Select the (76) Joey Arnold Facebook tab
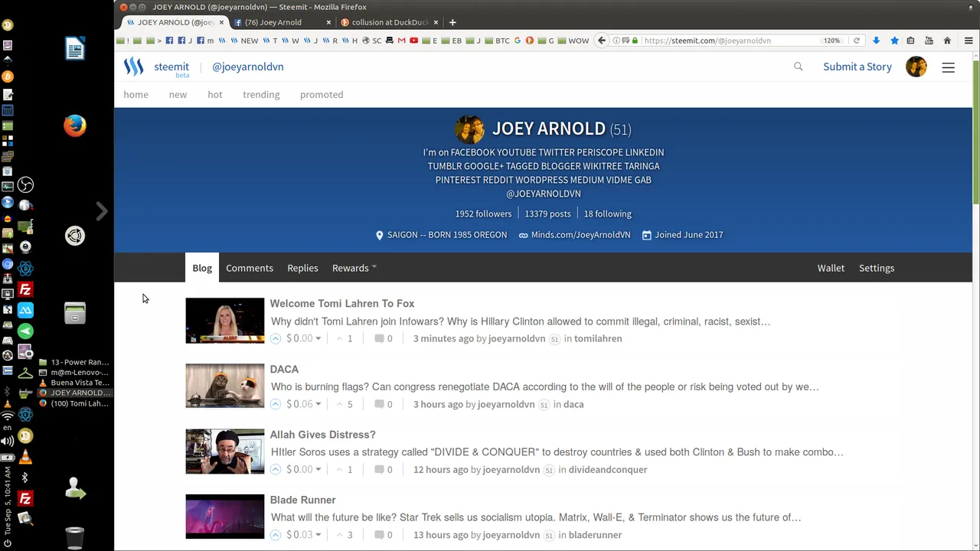Image resolution: width=980 pixels, height=551 pixels. pyautogui.click(x=282, y=22)
